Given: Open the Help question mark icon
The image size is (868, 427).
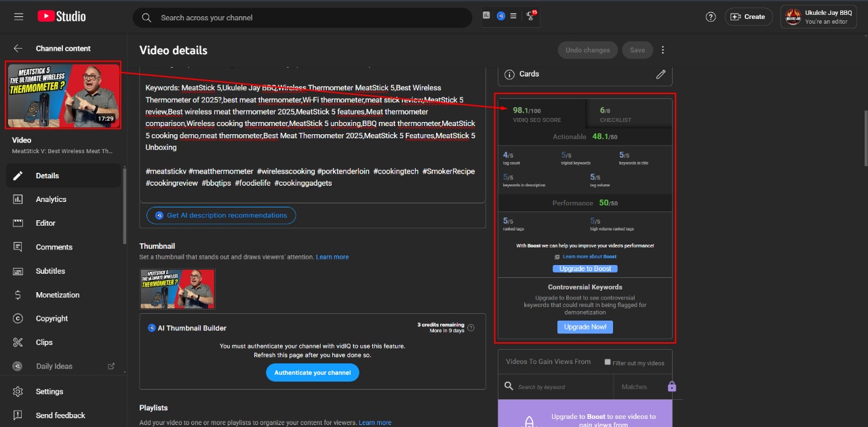Looking at the screenshot, I should point(711,17).
